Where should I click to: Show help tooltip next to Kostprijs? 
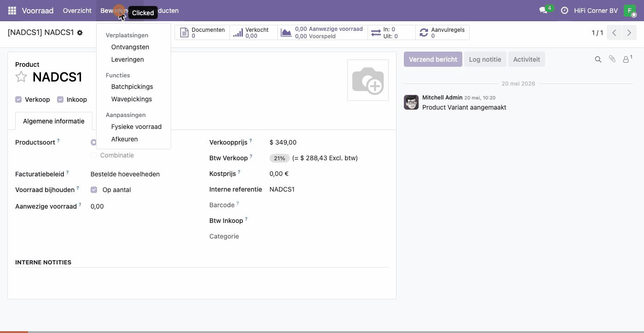(x=239, y=172)
